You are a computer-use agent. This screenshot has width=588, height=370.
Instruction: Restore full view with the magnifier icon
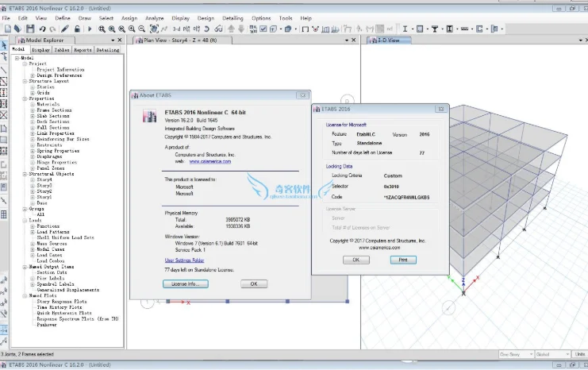112,29
